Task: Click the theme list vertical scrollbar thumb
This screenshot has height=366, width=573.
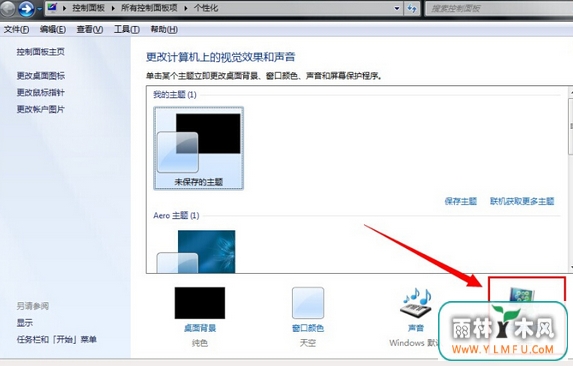Action: point(571,127)
